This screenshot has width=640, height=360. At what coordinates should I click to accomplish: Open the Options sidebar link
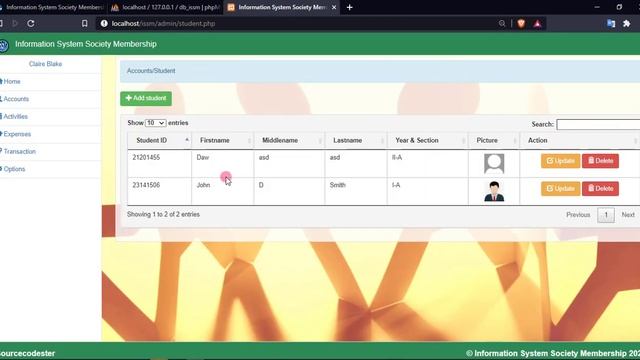(13, 169)
